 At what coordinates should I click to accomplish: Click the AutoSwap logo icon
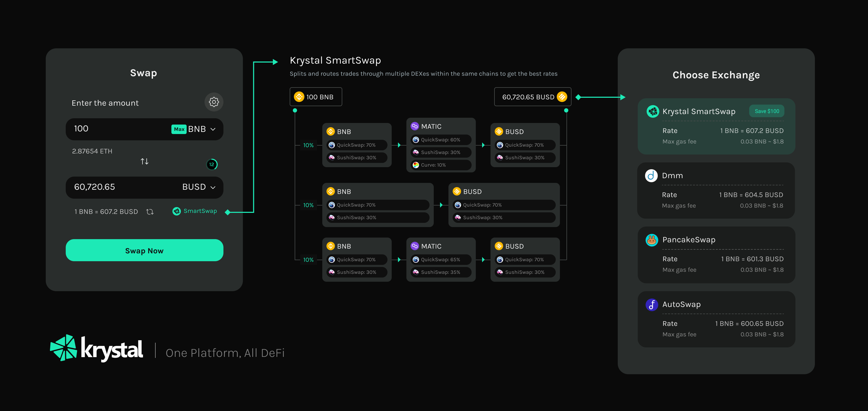(652, 305)
